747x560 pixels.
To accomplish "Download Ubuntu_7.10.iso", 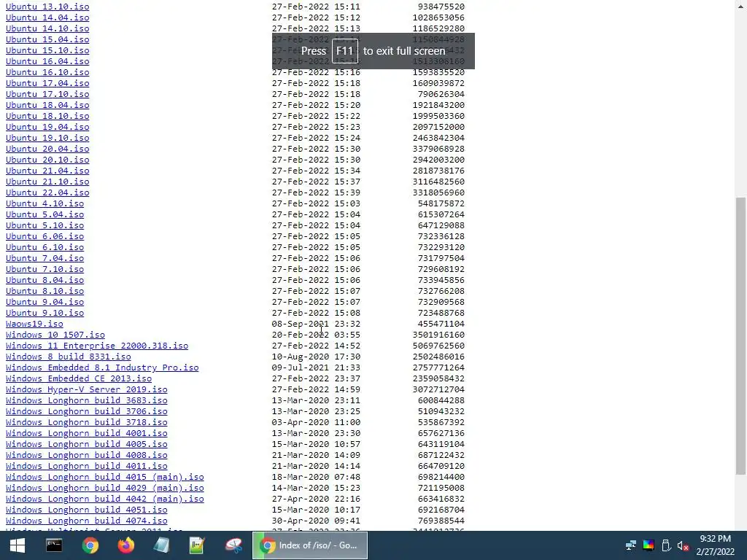I will (x=44, y=270).
